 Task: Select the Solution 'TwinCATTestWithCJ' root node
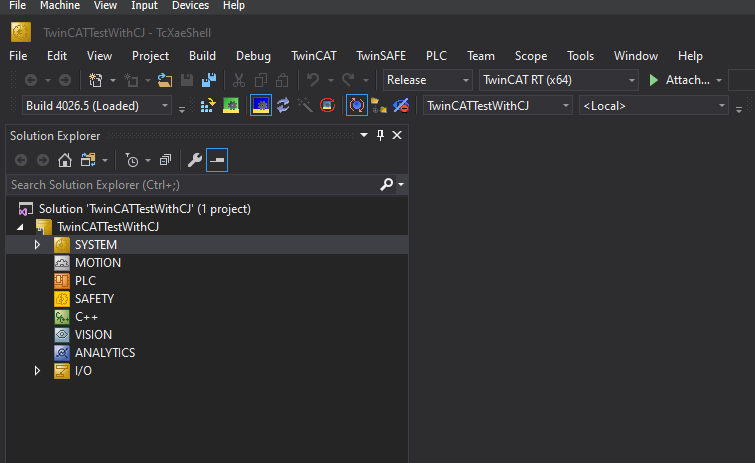tap(144, 209)
